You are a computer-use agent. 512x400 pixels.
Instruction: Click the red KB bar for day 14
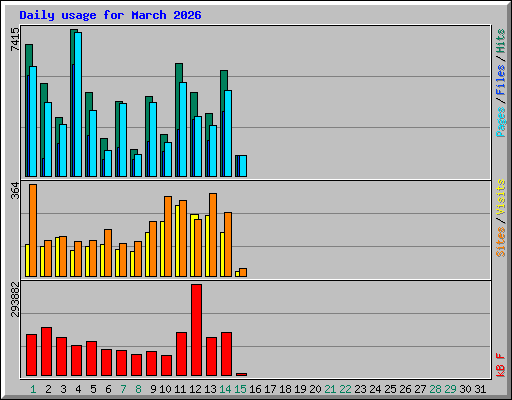(x=226, y=354)
